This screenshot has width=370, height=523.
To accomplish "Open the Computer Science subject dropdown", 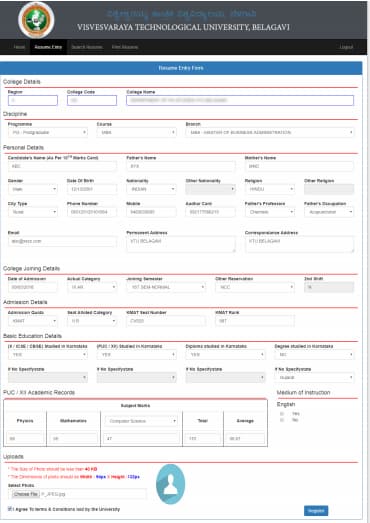I will (141, 421).
